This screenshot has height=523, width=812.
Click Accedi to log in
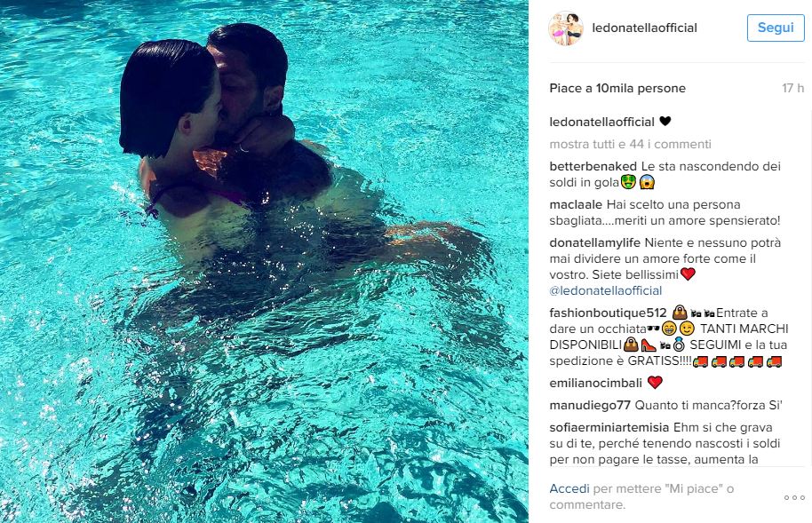(569, 489)
